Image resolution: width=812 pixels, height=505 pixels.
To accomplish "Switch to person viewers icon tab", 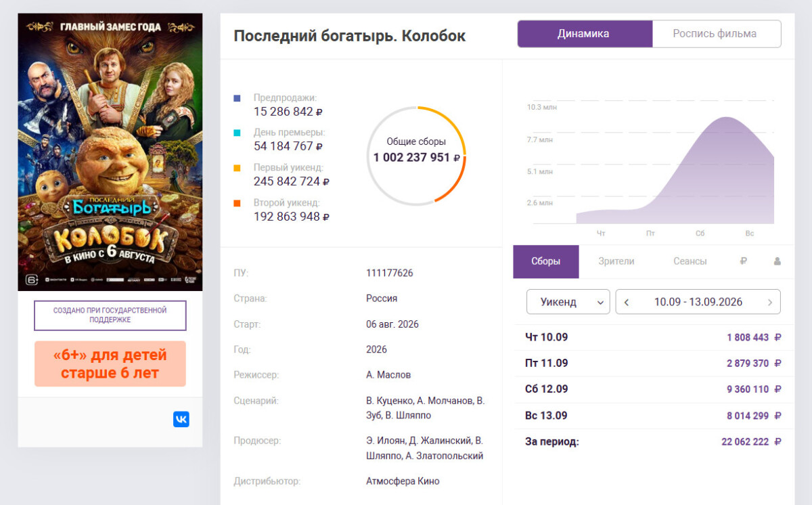I will 777,261.
